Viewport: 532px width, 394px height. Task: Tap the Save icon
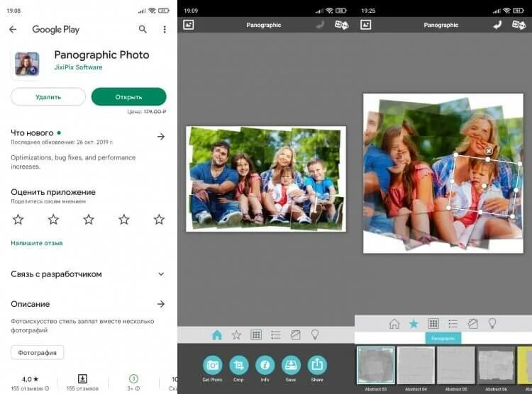291,365
